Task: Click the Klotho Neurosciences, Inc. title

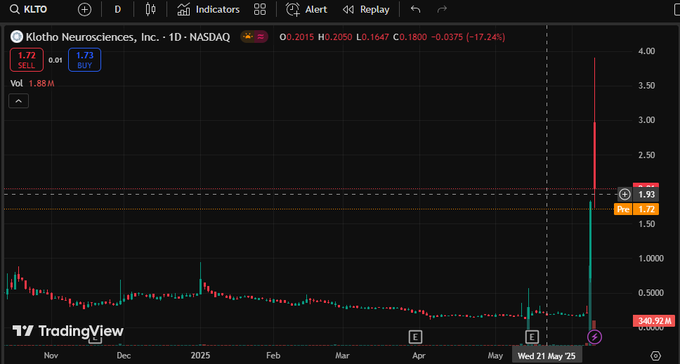Action: pyautogui.click(x=92, y=37)
